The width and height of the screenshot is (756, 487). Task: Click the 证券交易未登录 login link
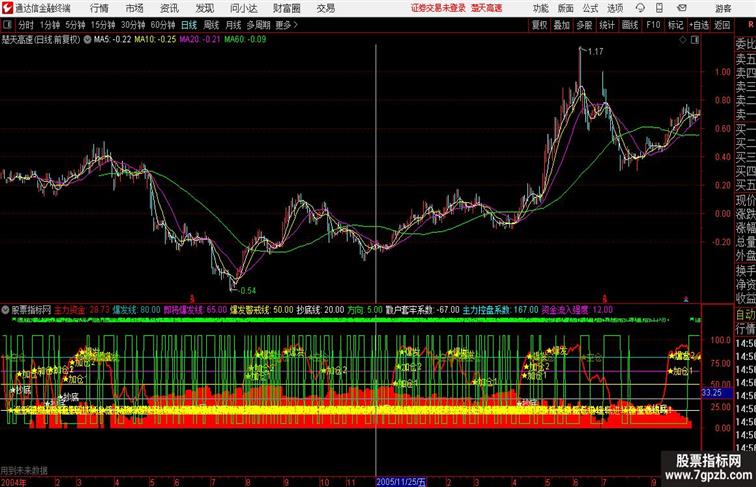click(x=438, y=8)
